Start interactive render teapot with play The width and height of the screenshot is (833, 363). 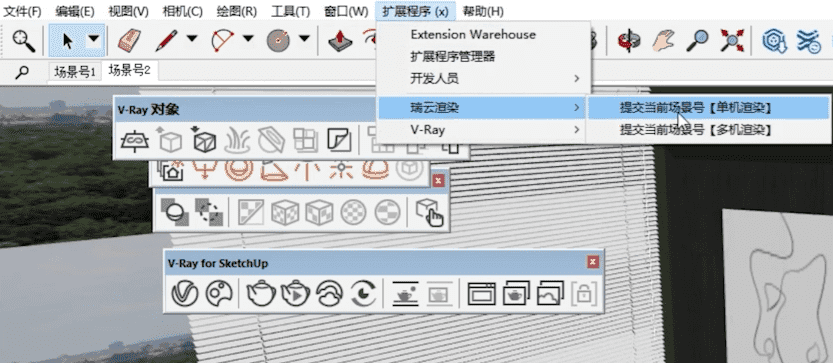pyautogui.click(x=295, y=293)
